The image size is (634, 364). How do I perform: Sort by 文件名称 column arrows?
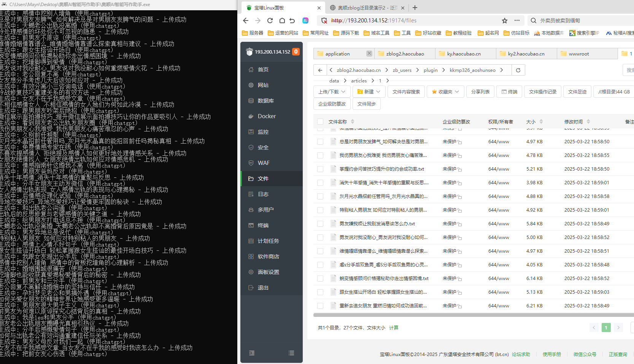pyautogui.click(x=353, y=122)
